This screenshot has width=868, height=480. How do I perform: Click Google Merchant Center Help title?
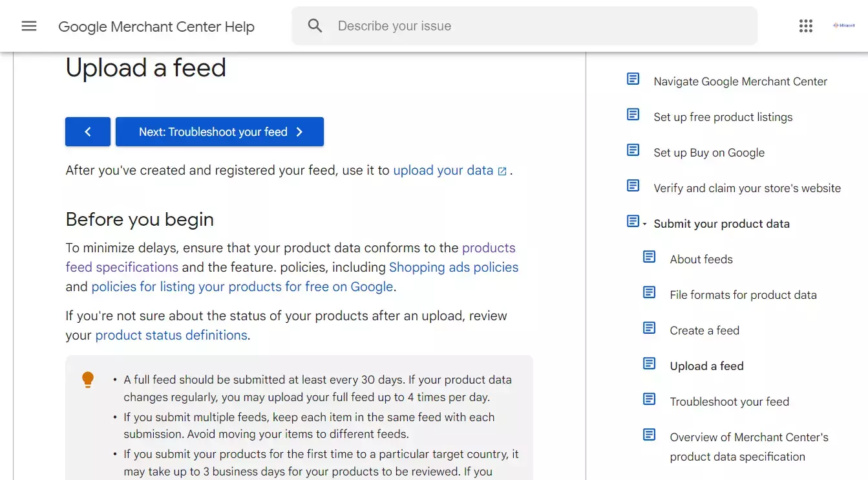point(156,27)
